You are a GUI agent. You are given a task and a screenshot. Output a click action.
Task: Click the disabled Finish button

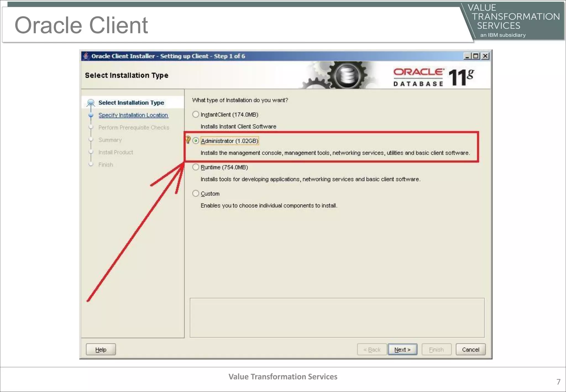tap(436, 349)
